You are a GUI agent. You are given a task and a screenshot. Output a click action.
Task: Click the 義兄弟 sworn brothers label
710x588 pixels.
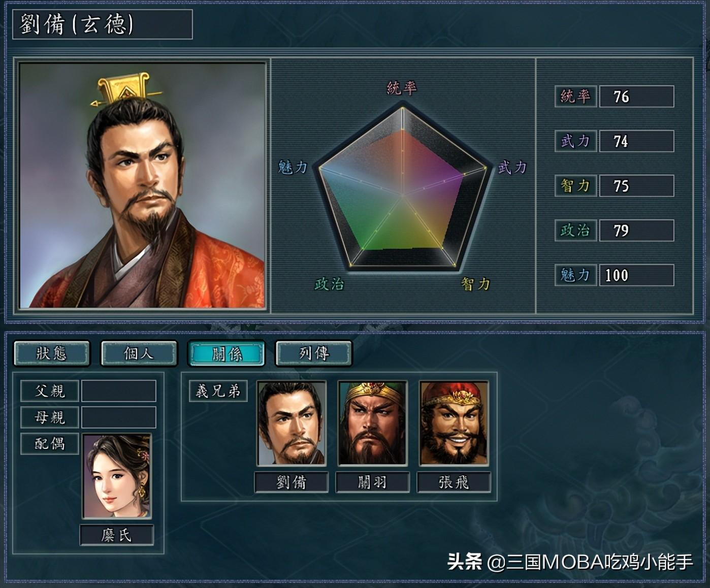tap(218, 391)
